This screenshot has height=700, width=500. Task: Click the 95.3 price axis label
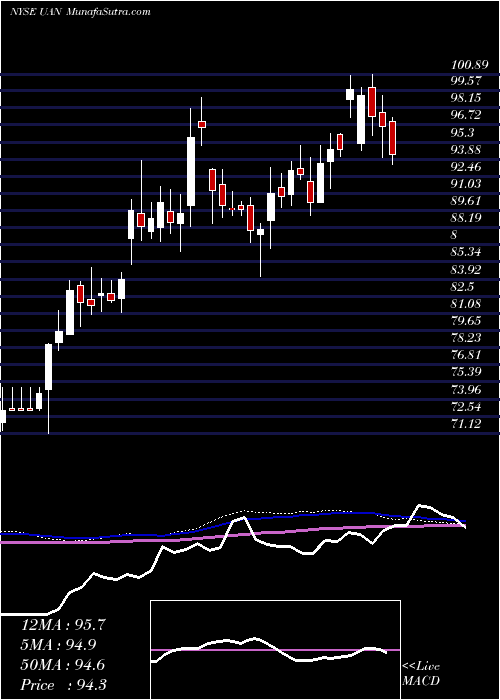462,133
